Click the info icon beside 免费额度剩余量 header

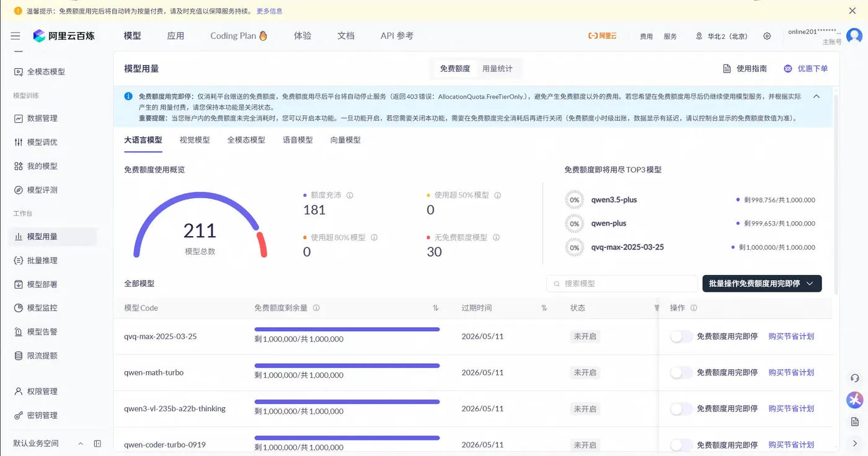[x=316, y=308]
